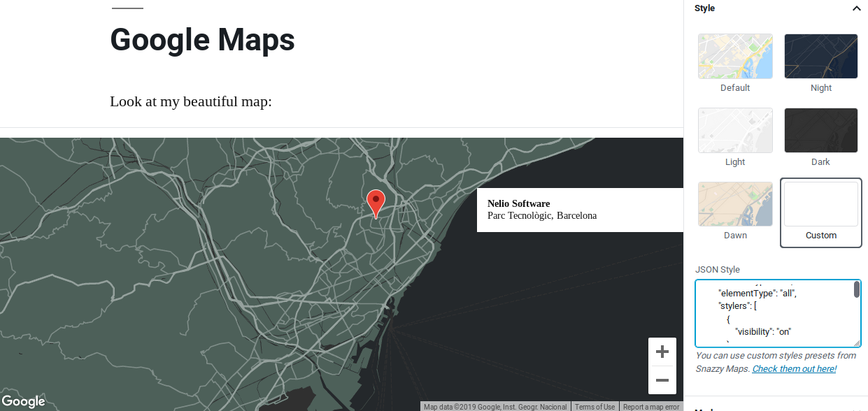Click the JSON Style field label
The image size is (868, 411).
point(717,269)
